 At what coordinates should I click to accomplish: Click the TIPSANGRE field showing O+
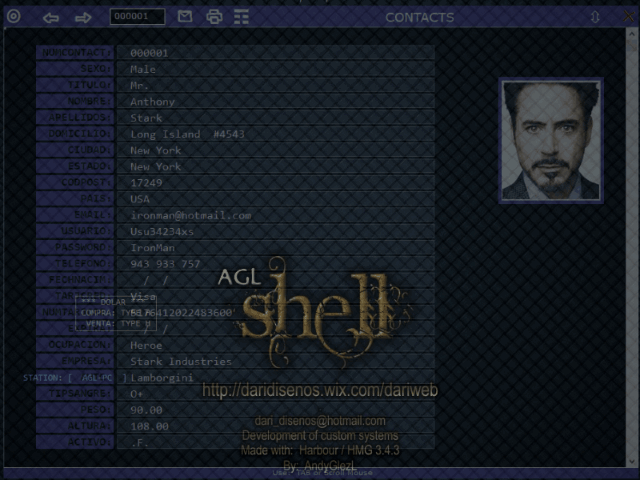(276, 393)
